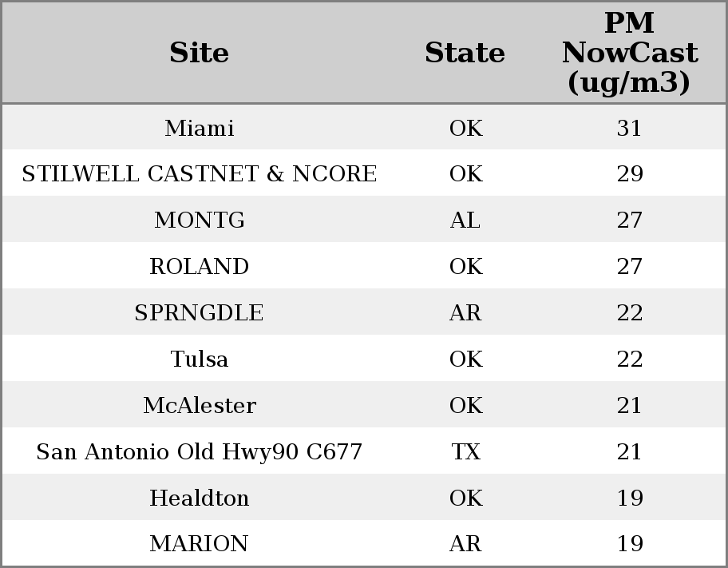Select the STILWELL CASTNET & NCORE cell

click(x=199, y=174)
